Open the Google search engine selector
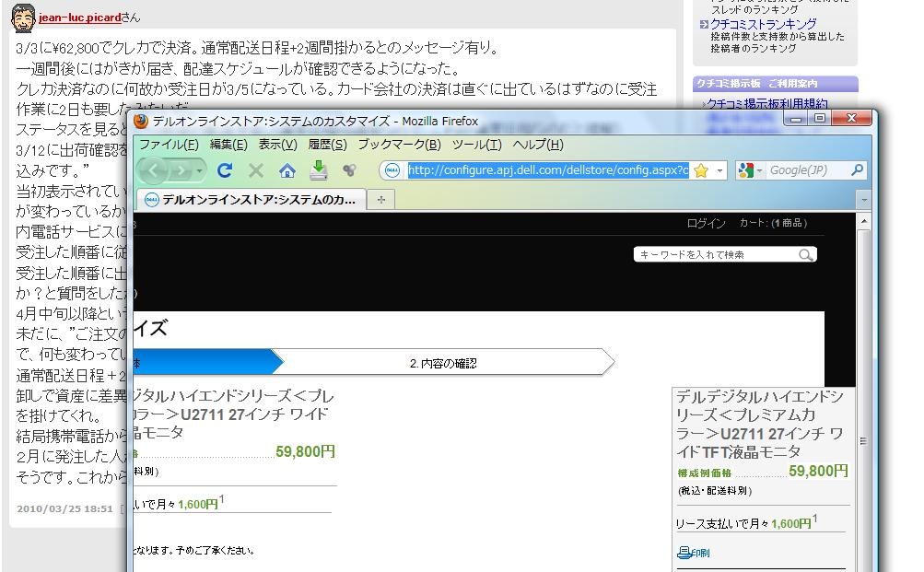This screenshot has width=924, height=572. click(x=750, y=170)
